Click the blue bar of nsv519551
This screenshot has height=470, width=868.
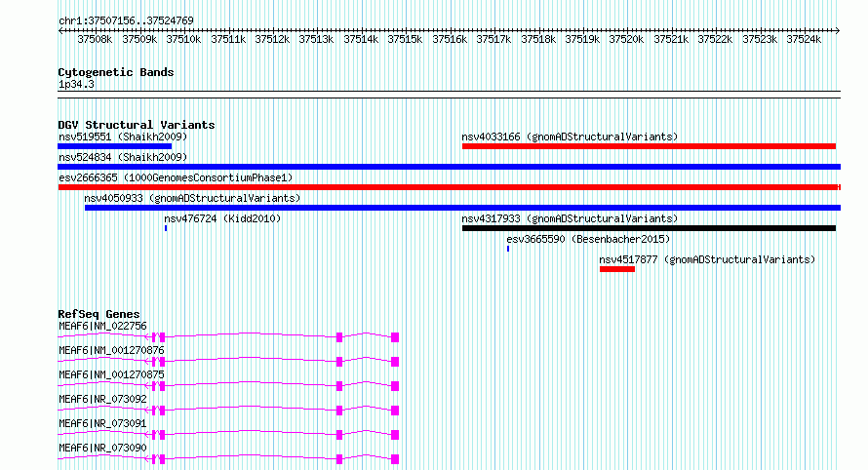coord(114,146)
